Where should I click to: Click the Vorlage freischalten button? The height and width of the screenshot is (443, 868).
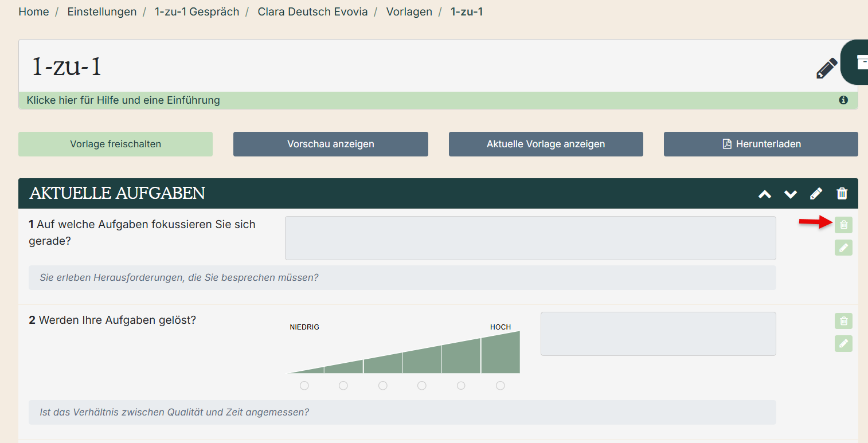[x=115, y=144]
